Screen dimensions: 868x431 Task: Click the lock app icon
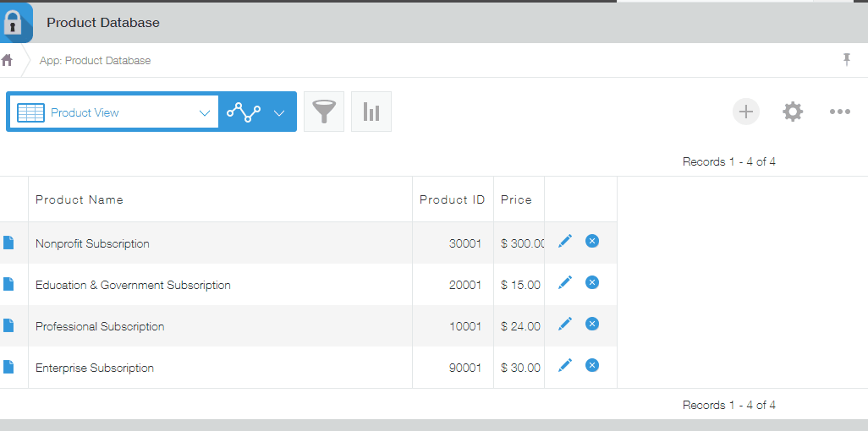click(x=14, y=23)
